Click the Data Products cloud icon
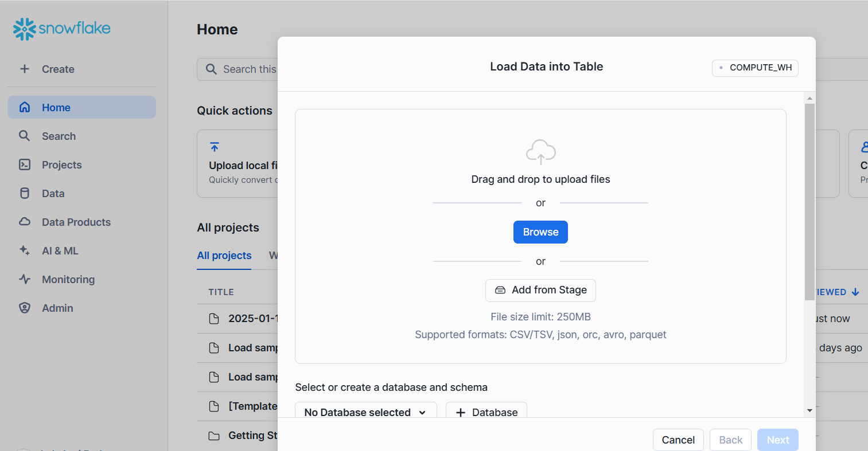This screenshot has height=451, width=868. pos(25,222)
